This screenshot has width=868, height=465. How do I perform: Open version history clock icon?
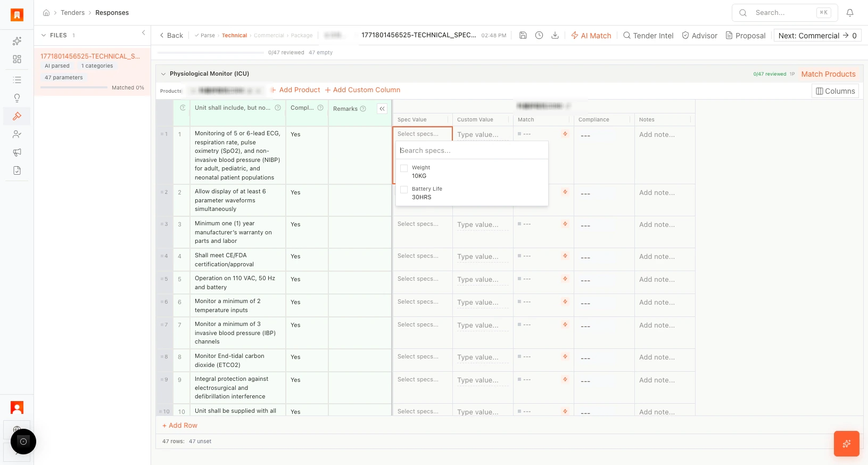(x=539, y=35)
